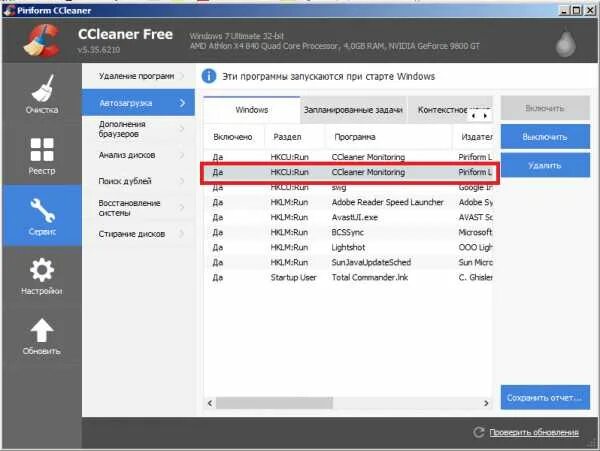This screenshot has width=600, height=451.
Task: Select the highlighted CCleaner Monitoring row
Action: (349, 173)
